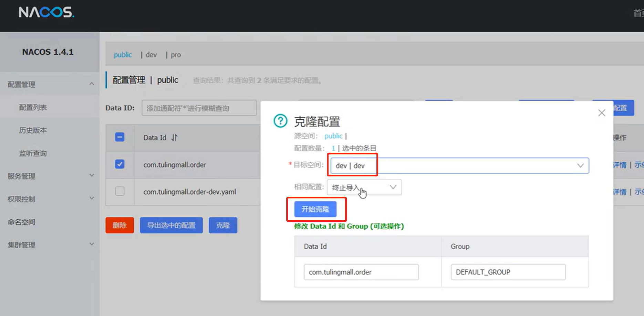Switch to the dev namespace tab
This screenshot has width=644, height=316.
[x=151, y=55]
